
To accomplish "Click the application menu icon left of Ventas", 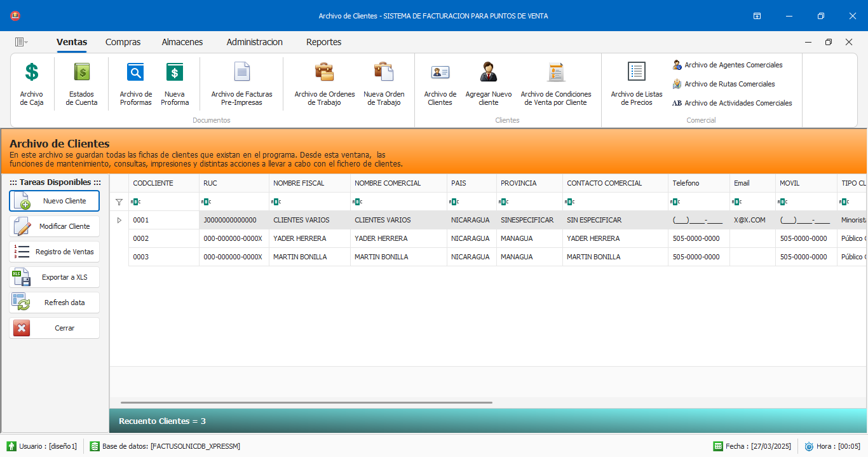I will 21,42.
